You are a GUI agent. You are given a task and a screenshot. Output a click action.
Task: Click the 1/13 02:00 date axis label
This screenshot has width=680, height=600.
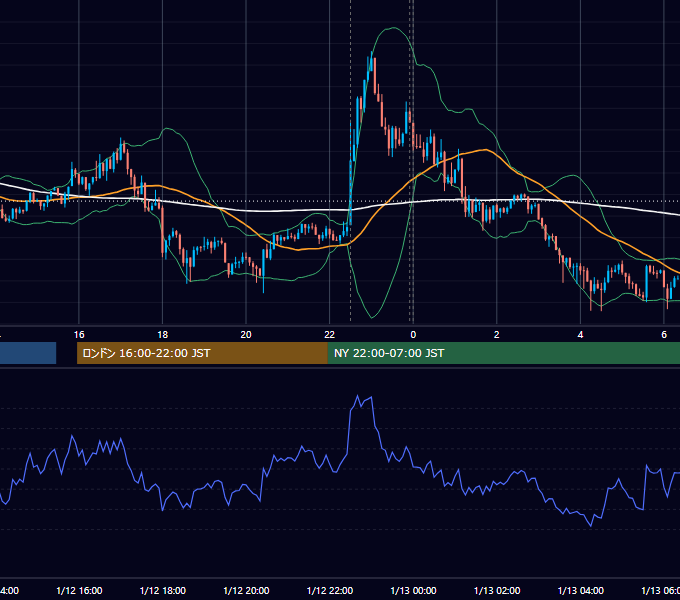coord(497,590)
